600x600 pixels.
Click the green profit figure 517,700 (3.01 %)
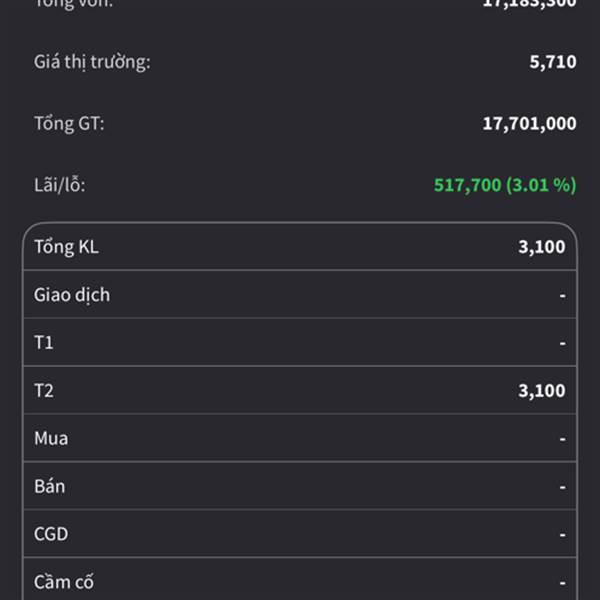pos(505,185)
